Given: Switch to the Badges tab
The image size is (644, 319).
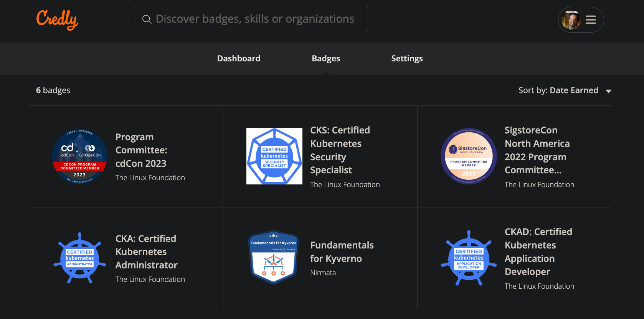Looking at the screenshot, I should (x=326, y=58).
